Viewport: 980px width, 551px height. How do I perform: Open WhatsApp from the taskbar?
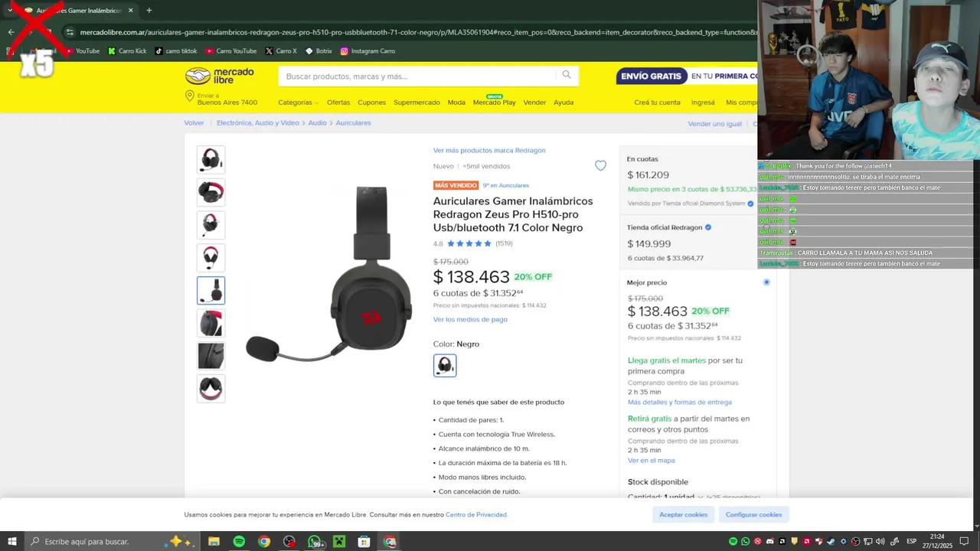(x=315, y=541)
